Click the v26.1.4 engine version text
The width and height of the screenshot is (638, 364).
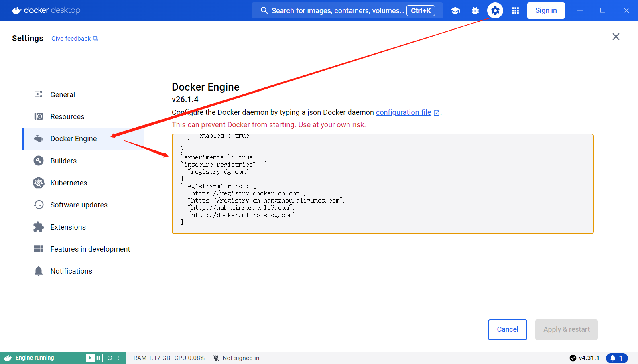[185, 99]
